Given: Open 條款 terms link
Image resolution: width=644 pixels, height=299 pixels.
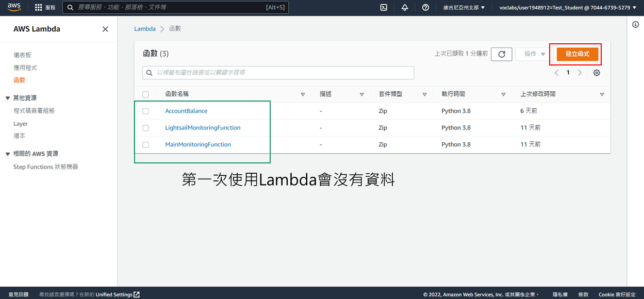Looking at the screenshot, I should pos(583,294).
